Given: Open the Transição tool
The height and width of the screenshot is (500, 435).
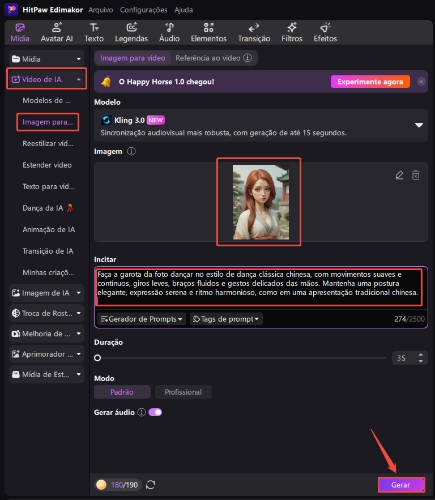Looking at the screenshot, I should pos(254,33).
